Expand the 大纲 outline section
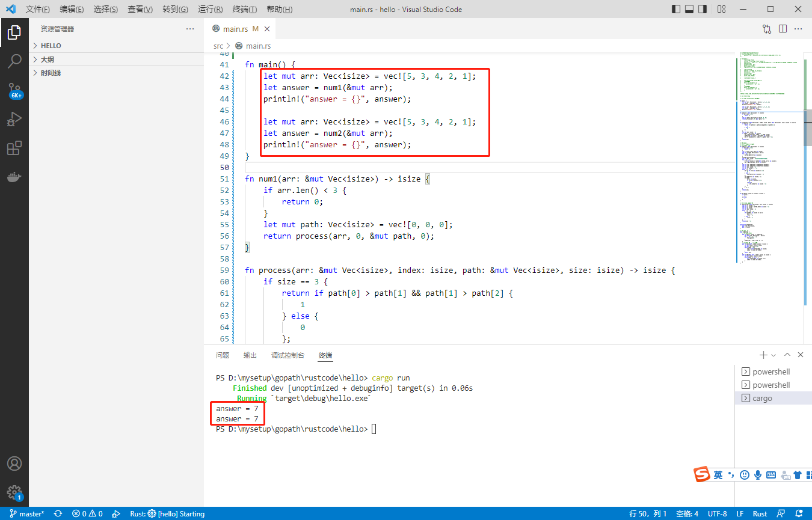 coord(117,60)
